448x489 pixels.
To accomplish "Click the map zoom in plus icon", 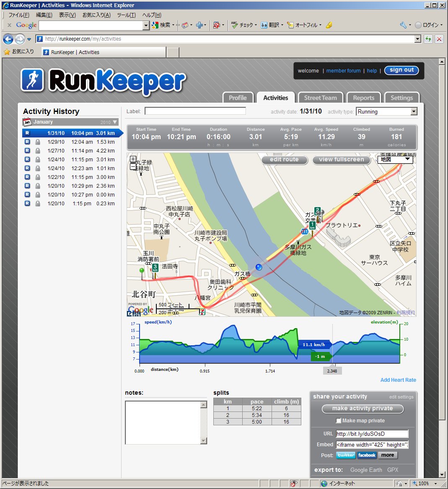I will click(133, 159).
